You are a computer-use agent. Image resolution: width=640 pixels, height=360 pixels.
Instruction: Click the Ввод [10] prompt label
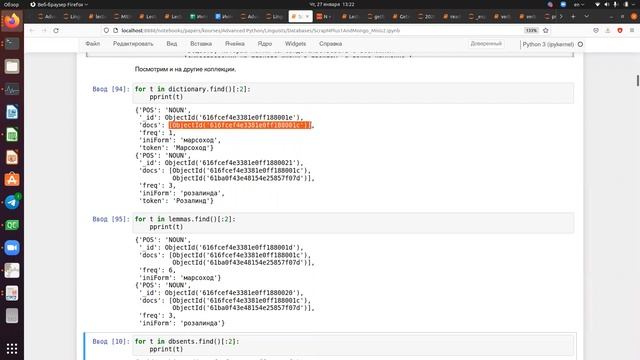[x=111, y=342]
